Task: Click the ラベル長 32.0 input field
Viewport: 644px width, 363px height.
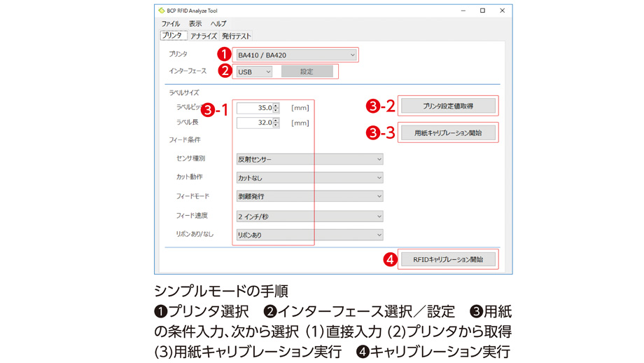Action: [x=254, y=123]
